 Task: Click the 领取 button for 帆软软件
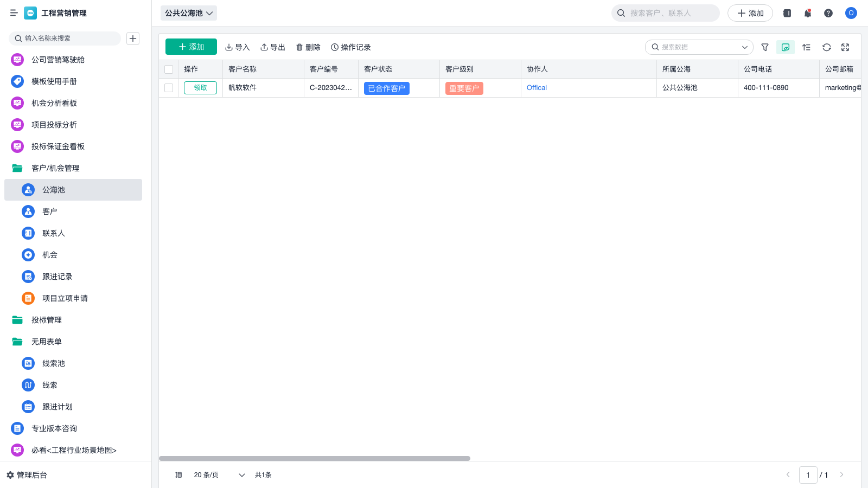click(x=200, y=87)
